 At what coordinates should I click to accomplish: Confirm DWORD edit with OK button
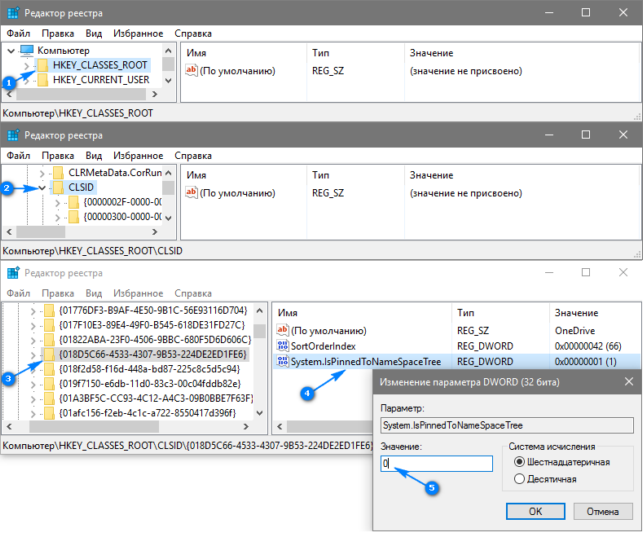536,511
